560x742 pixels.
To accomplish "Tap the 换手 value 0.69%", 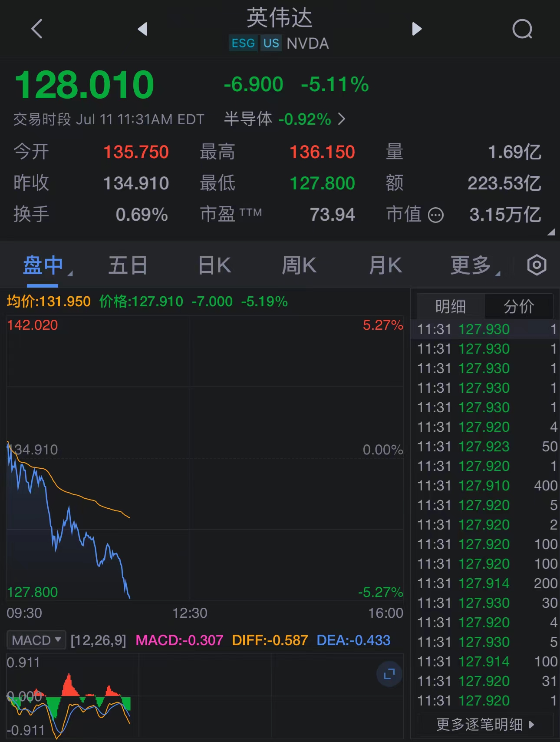I will click(x=142, y=215).
